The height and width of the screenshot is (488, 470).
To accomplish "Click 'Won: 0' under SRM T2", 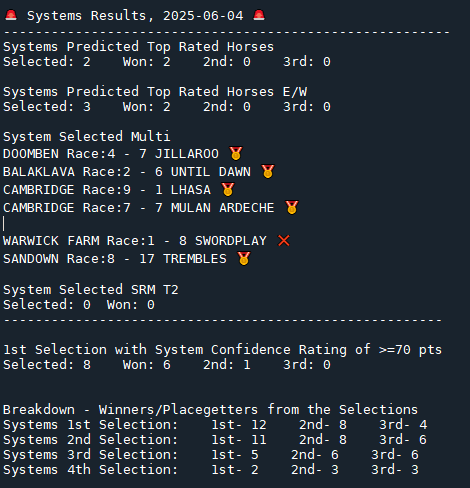I will [131, 305].
